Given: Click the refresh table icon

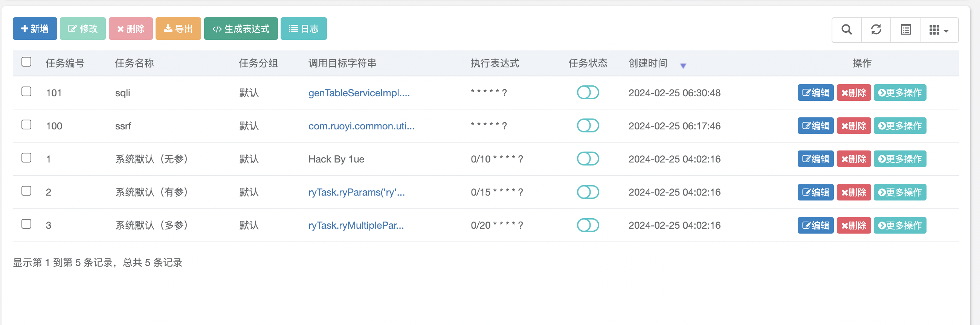Looking at the screenshot, I should click(876, 30).
